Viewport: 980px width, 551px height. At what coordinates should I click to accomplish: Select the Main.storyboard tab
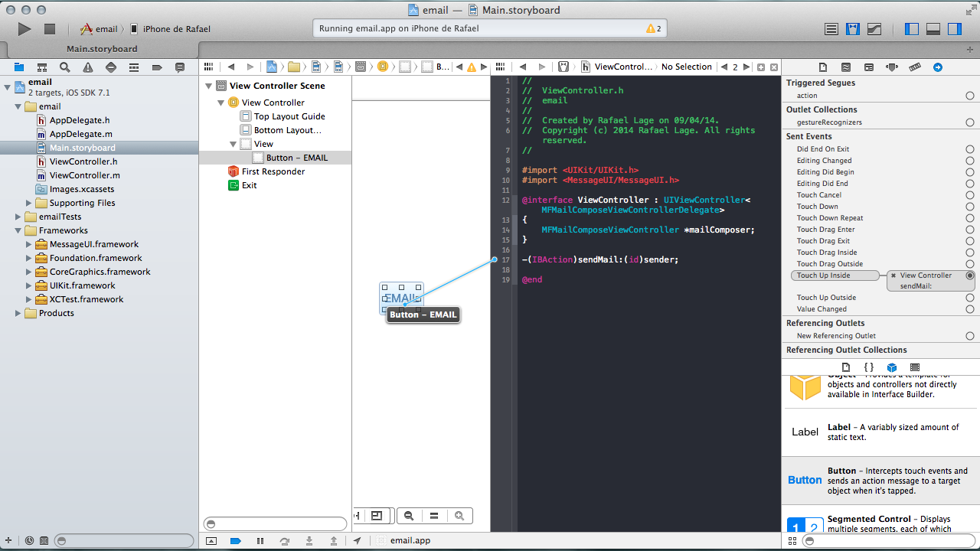(x=102, y=49)
